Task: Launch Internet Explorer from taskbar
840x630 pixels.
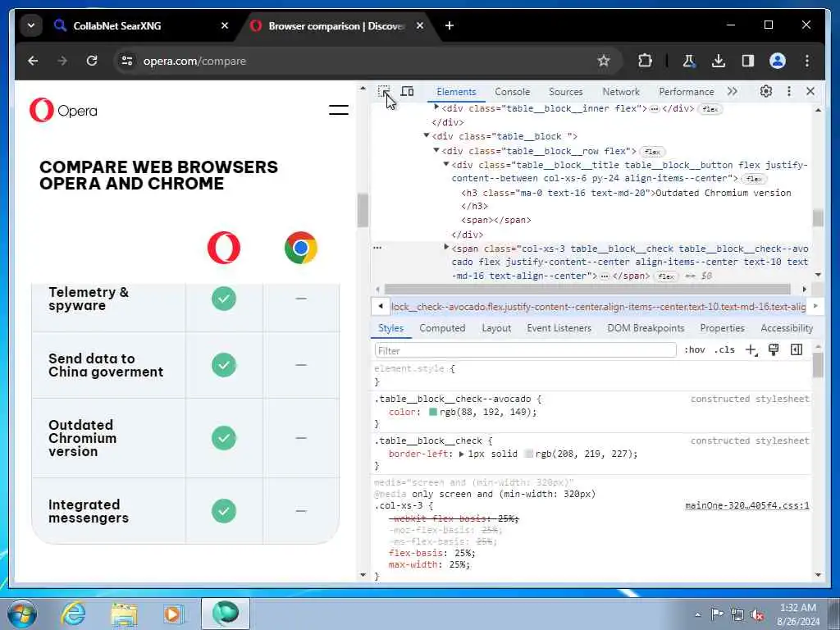Action: [72, 614]
